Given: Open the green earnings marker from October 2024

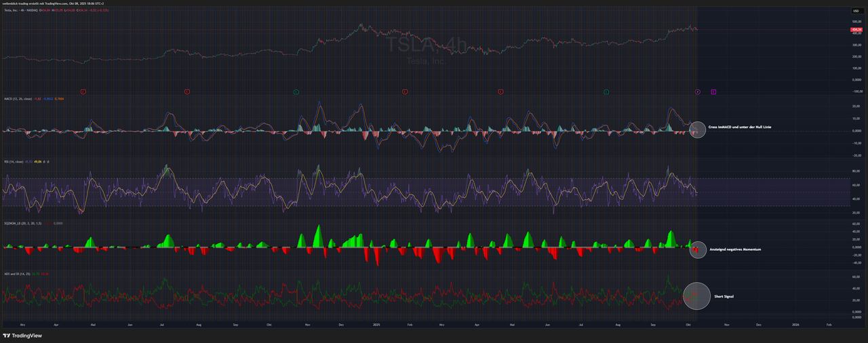Looking at the screenshot, I should point(296,92).
